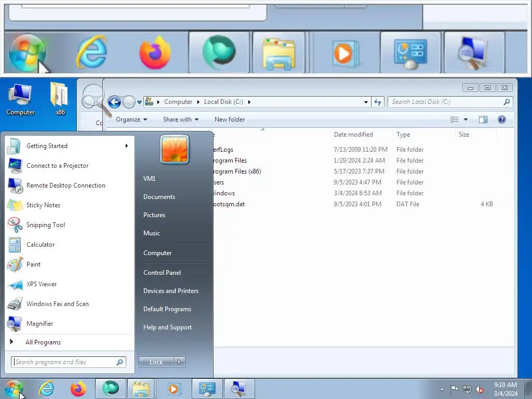
Task: Open the green swirl browser taskbar icon
Action: tap(111, 389)
